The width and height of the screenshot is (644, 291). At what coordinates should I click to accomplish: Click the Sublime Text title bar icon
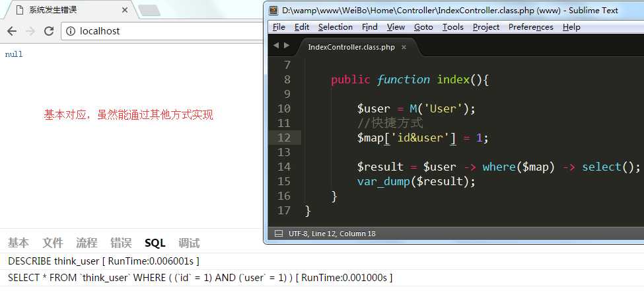pos(273,11)
